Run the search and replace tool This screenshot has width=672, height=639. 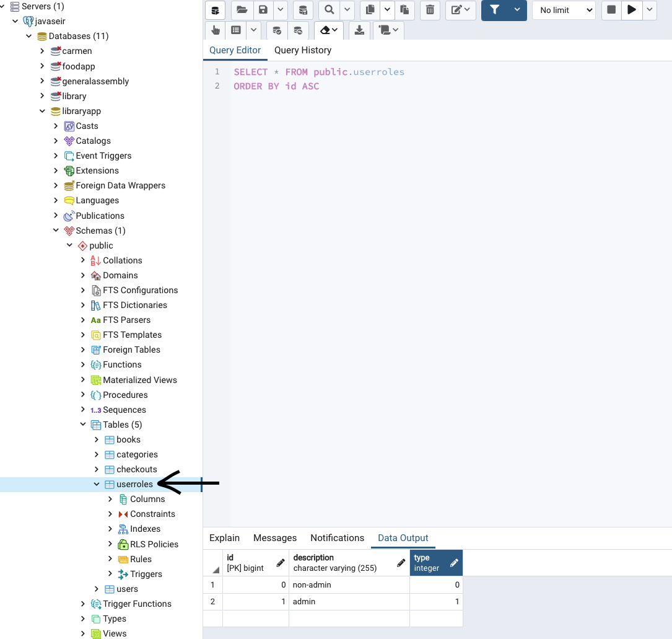coord(330,10)
